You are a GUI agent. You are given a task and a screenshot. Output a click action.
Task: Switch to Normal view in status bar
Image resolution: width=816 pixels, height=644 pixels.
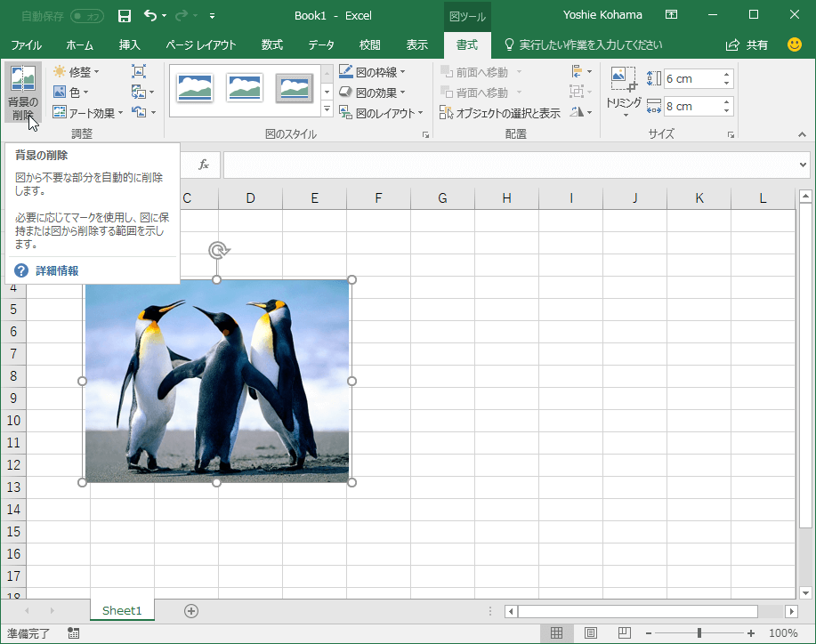coord(557,632)
